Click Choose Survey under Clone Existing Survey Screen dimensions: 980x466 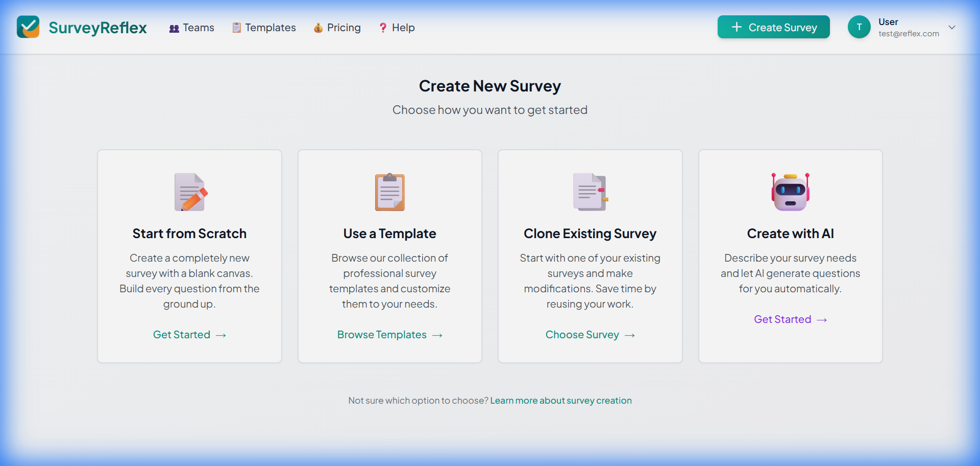(x=590, y=335)
